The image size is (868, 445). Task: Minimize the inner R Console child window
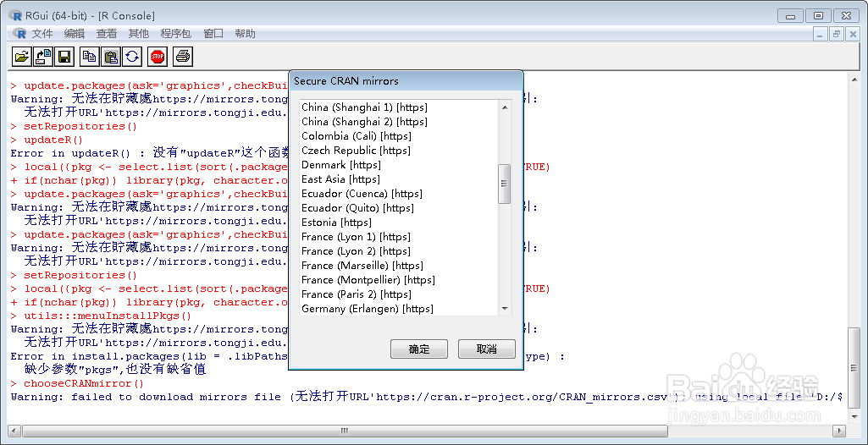coord(821,34)
